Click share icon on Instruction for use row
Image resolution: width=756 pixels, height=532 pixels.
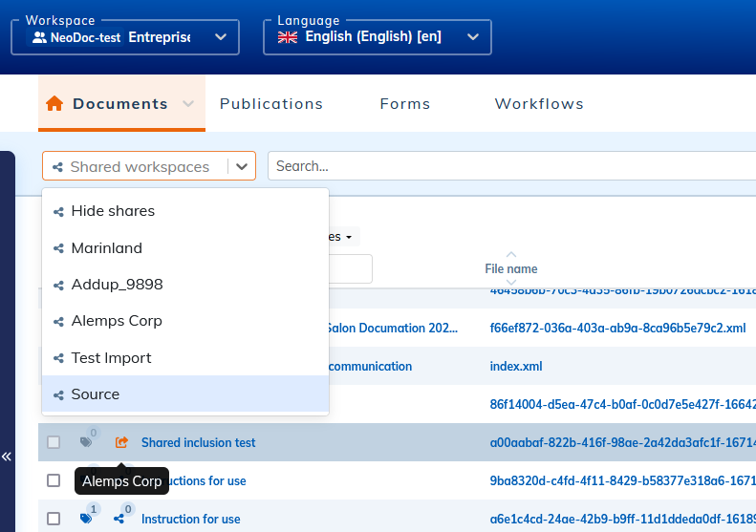pos(119,519)
